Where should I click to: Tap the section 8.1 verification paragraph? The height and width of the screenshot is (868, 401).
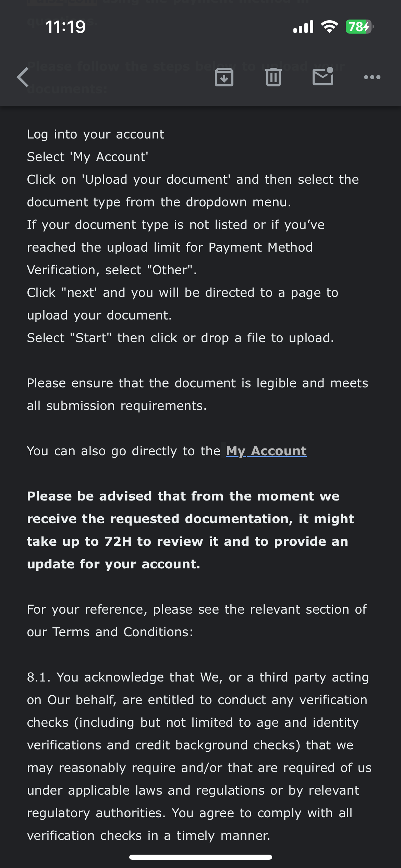tap(199, 756)
